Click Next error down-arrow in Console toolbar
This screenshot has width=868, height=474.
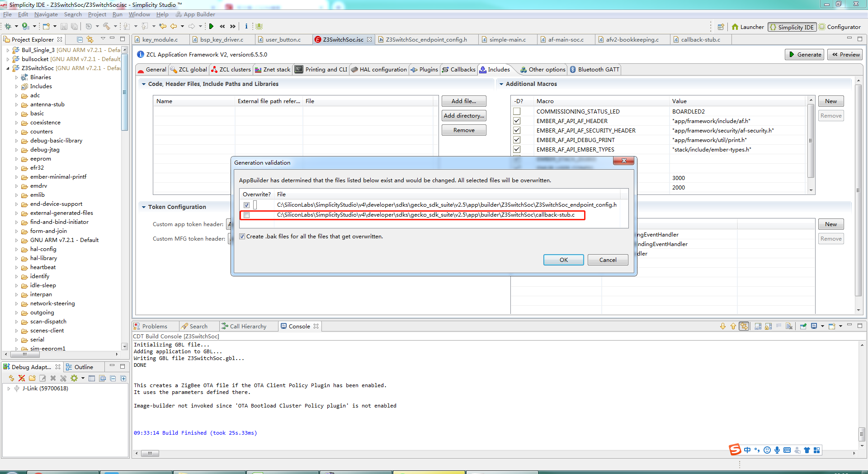(723, 326)
